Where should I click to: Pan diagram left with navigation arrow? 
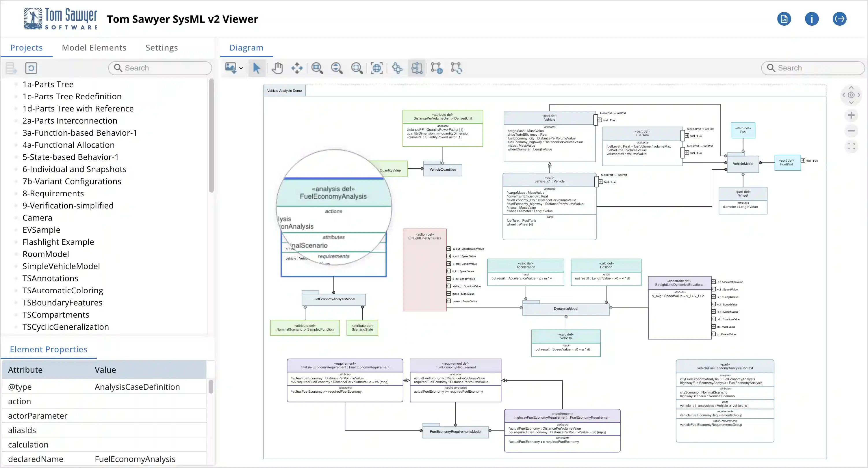[x=844, y=95]
